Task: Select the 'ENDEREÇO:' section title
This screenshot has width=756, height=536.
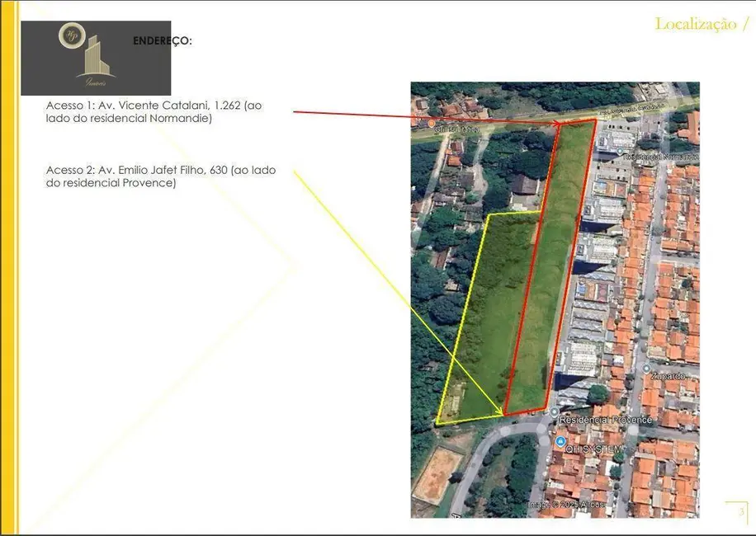Action: [163, 39]
